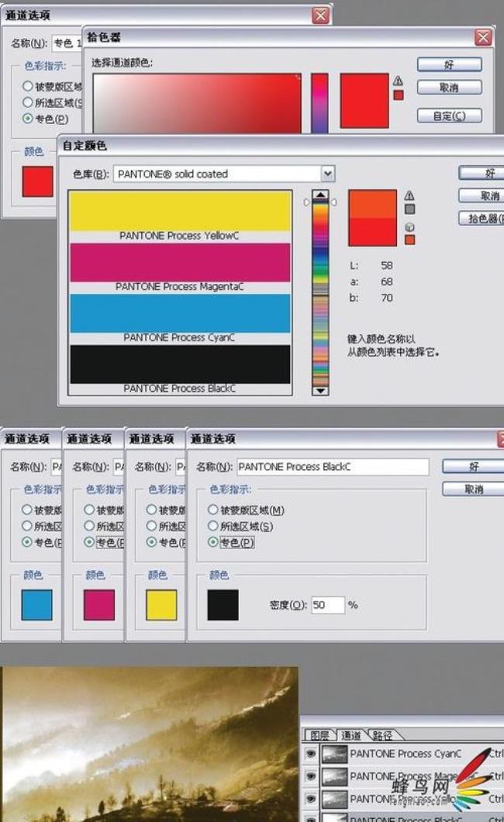504x822 pixels.
Task: Click warning triangle icon in Custom Colors dialog
Action: (x=409, y=195)
